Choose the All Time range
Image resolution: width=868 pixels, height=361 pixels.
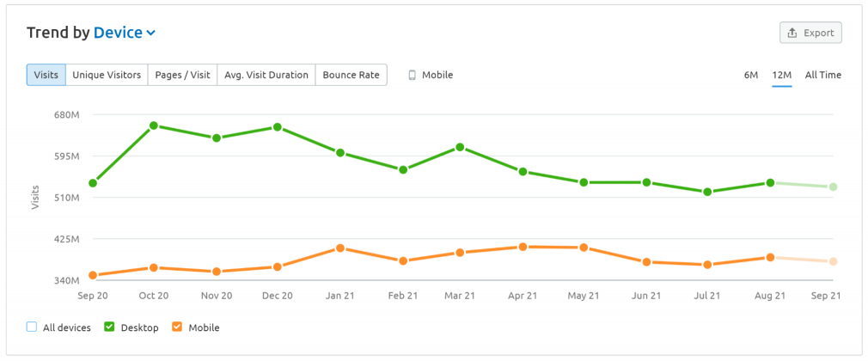point(823,75)
